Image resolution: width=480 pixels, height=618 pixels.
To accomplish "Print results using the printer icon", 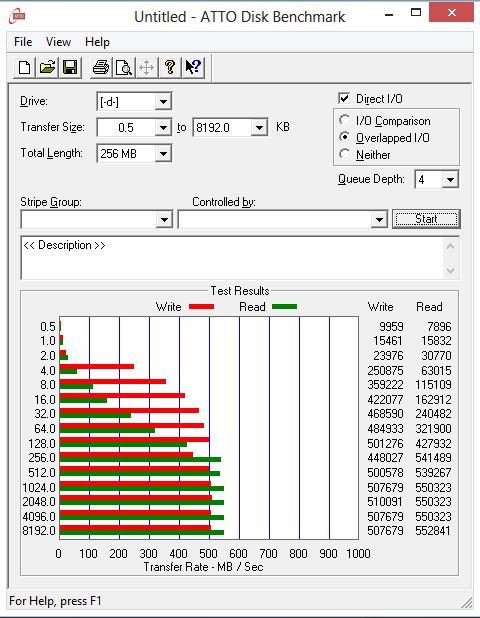I will 101,67.
